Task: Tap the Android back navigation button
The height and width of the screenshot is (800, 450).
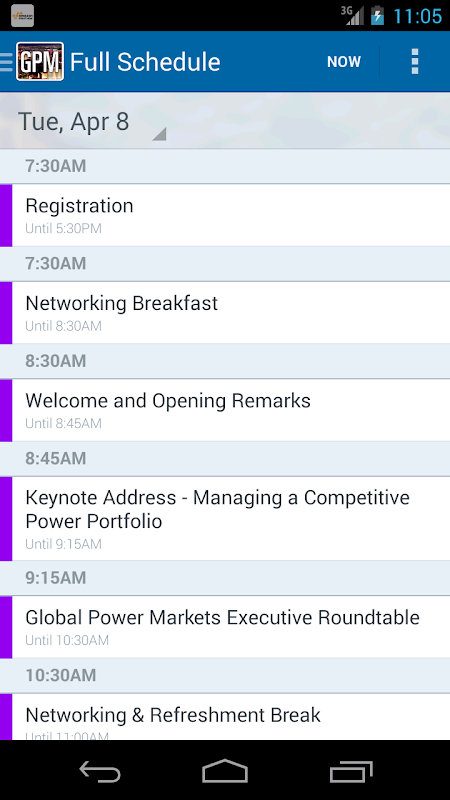Action: click(100, 772)
